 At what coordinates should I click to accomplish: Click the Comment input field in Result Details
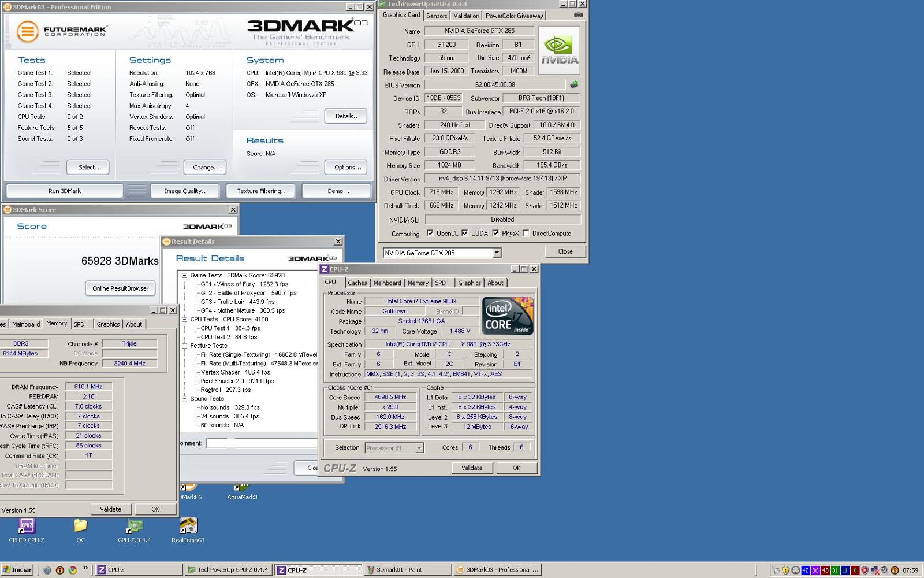point(263,443)
